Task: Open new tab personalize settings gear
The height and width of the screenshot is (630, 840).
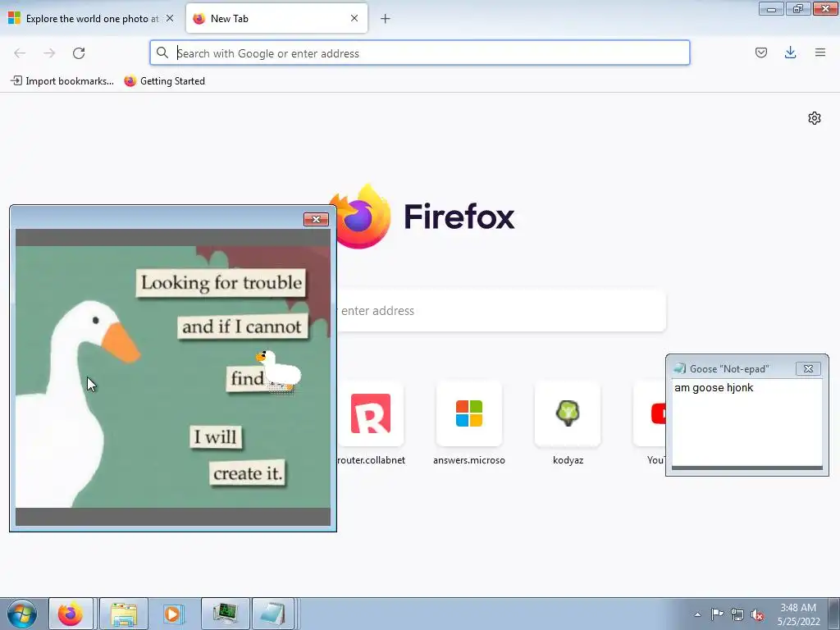Action: [x=815, y=118]
